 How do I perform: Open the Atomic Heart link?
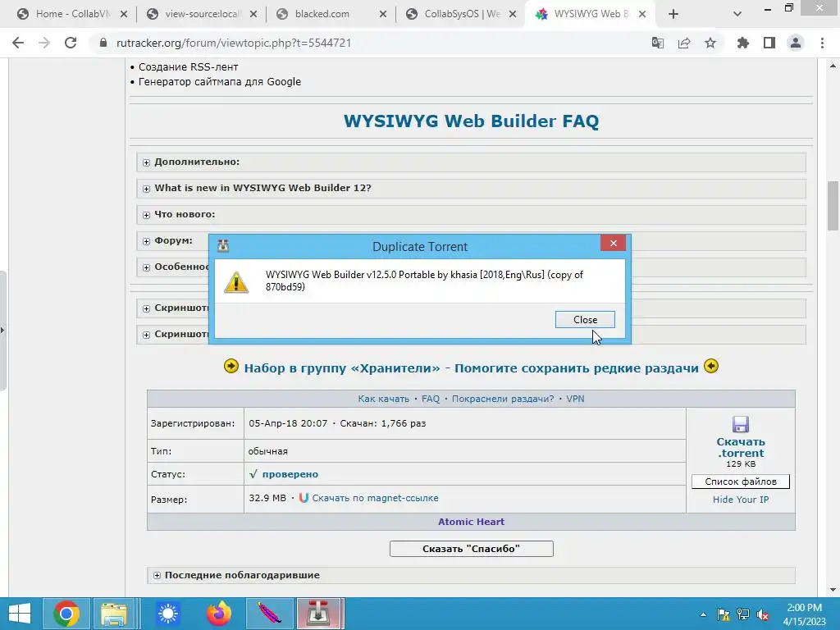click(471, 522)
